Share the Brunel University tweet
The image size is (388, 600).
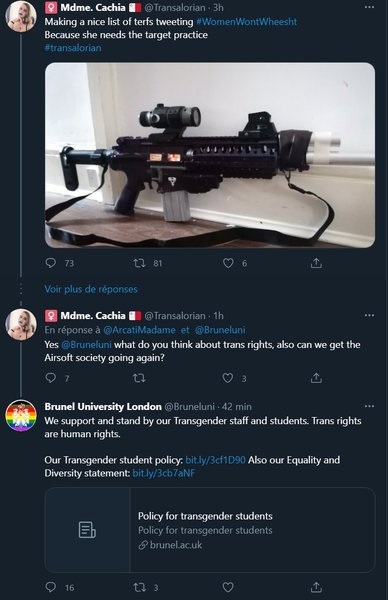pos(316,587)
